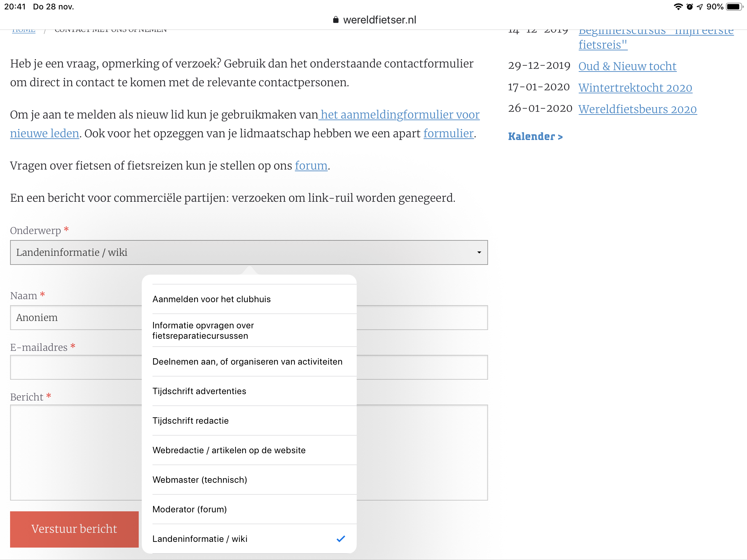
Task: Pick 'Tijdschrift advertenties' from the list
Action: pyautogui.click(x=199, y=391)
